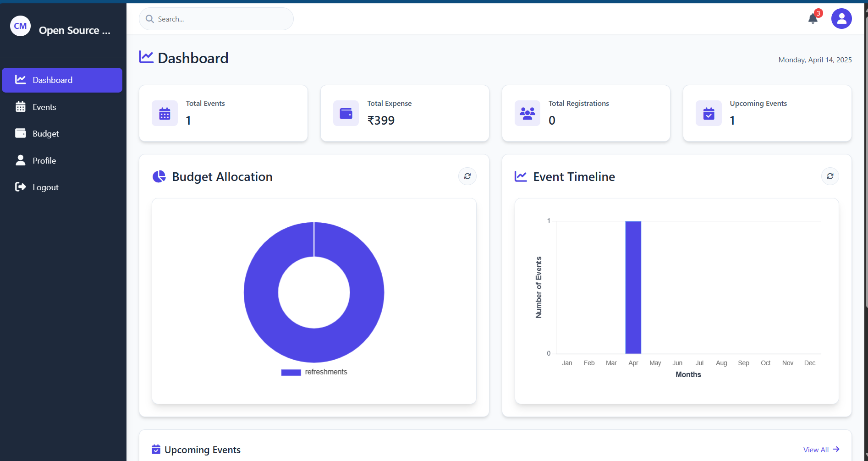Refresh the Budget Allocation chart
Screen dimensions: 868x461
coord(467,176)
